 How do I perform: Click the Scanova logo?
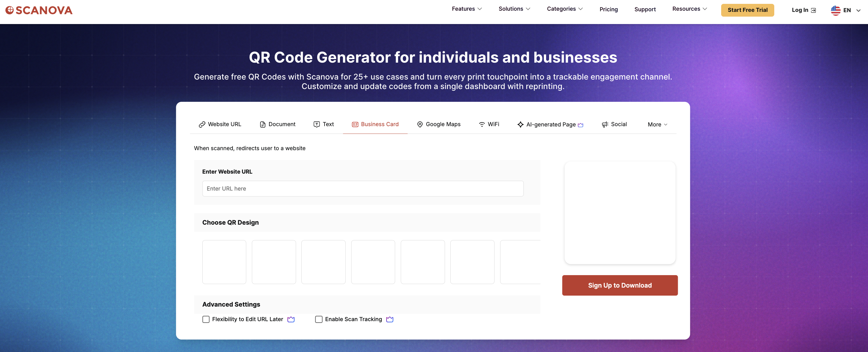coord(39,10)
